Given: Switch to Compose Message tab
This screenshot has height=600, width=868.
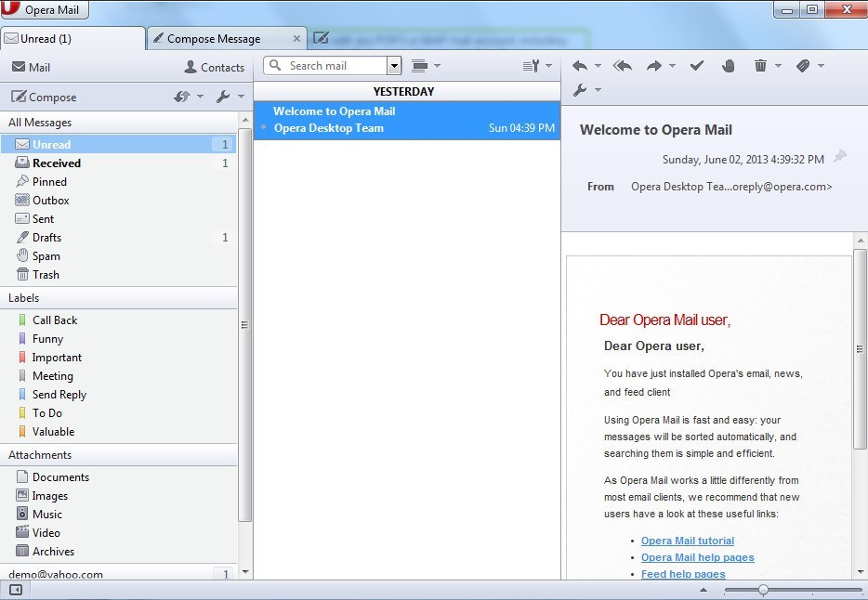Looking at the screenshot, I should [227, 39].
